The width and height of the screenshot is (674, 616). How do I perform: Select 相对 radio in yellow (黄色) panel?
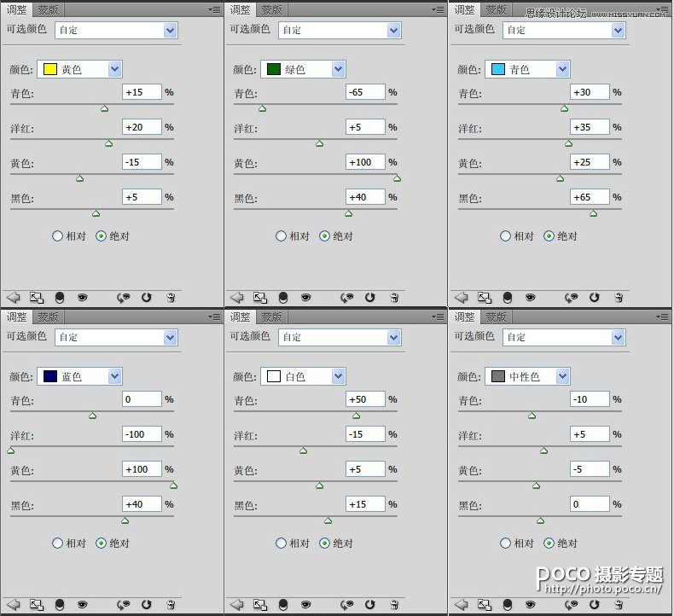57,236
